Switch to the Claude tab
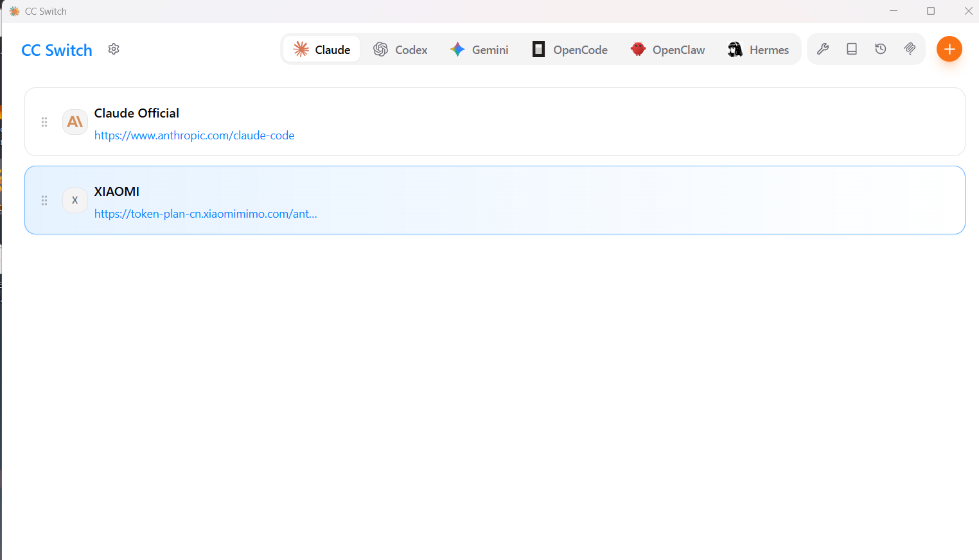Viewport: 979px width, 560px height. (322, 49)
